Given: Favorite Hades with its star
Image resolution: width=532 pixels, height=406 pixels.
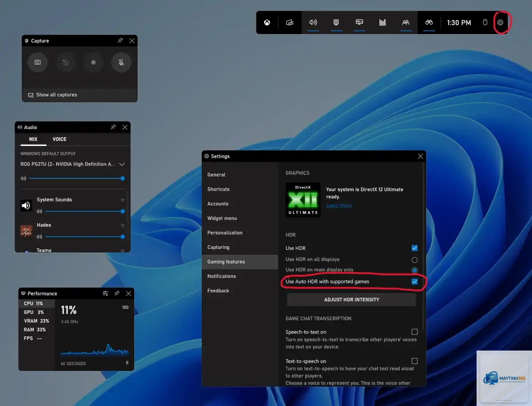Looking at the screenshot, I should [123, 225].
